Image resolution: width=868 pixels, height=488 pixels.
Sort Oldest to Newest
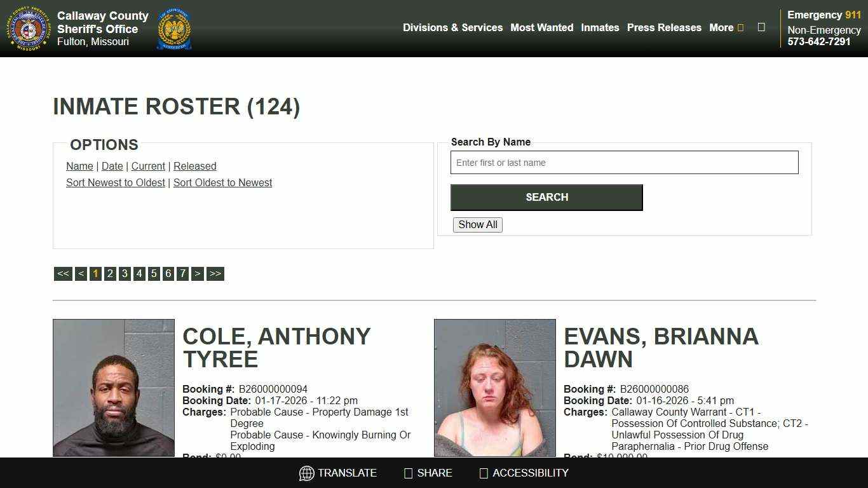coord(222,182)
